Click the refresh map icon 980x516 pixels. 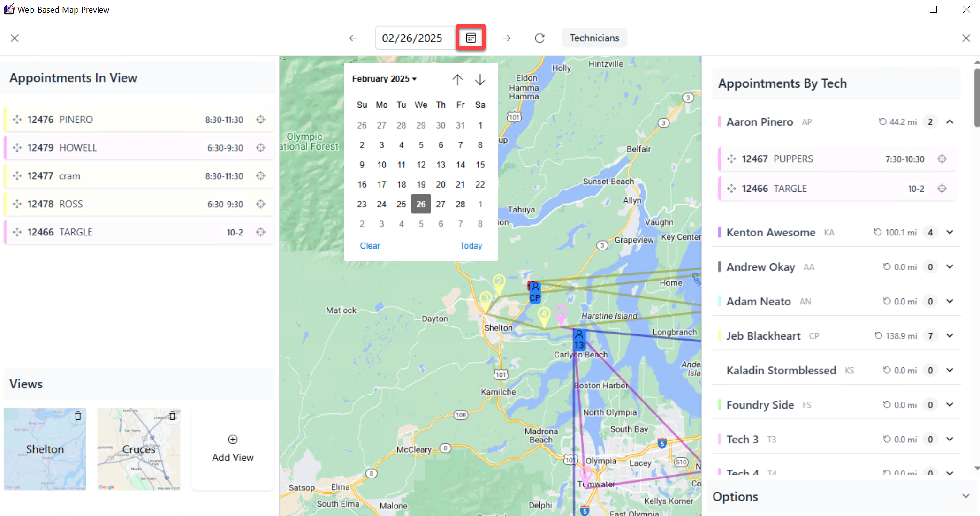539,38
